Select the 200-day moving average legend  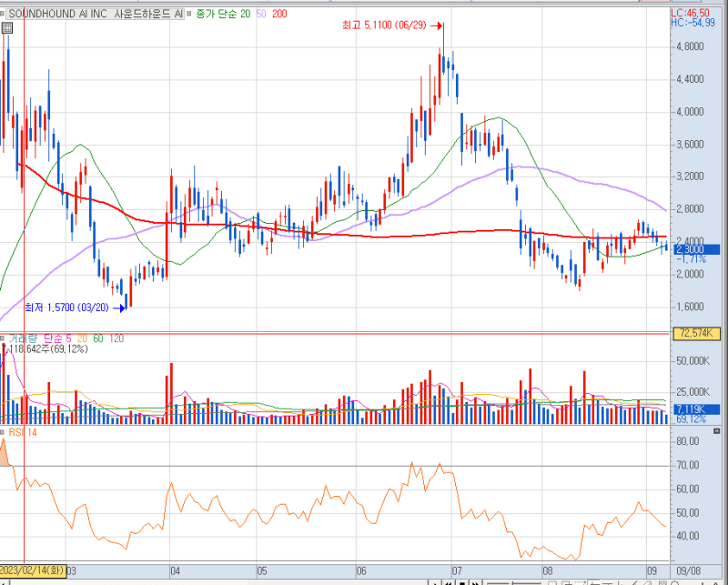coord(280,15)
